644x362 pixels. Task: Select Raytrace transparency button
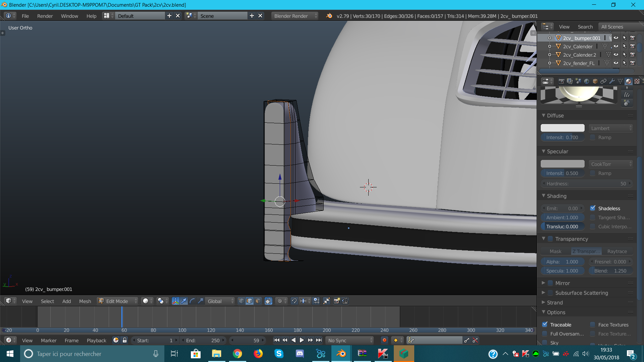pos(617,251)
